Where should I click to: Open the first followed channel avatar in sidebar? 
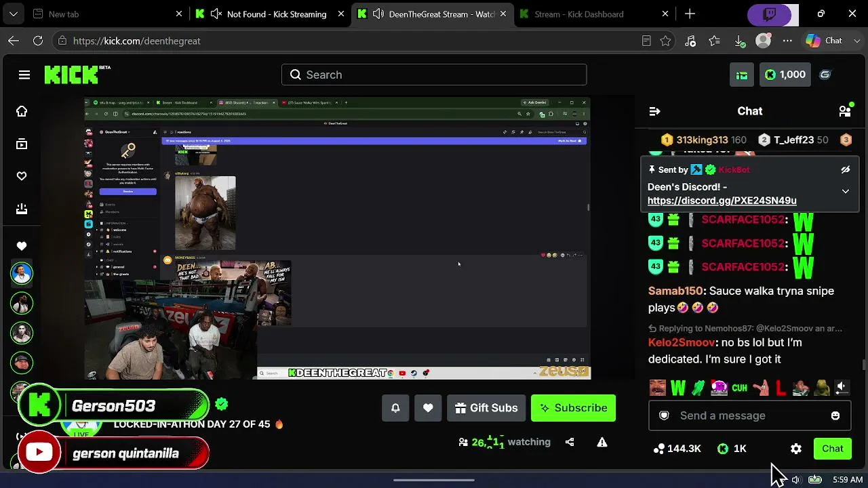[x=22, y=272]
